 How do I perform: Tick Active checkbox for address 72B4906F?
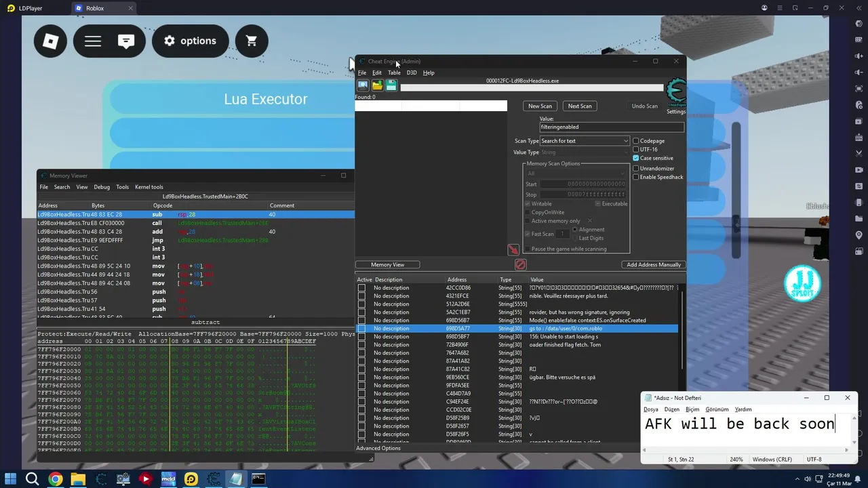coord(361,345)
